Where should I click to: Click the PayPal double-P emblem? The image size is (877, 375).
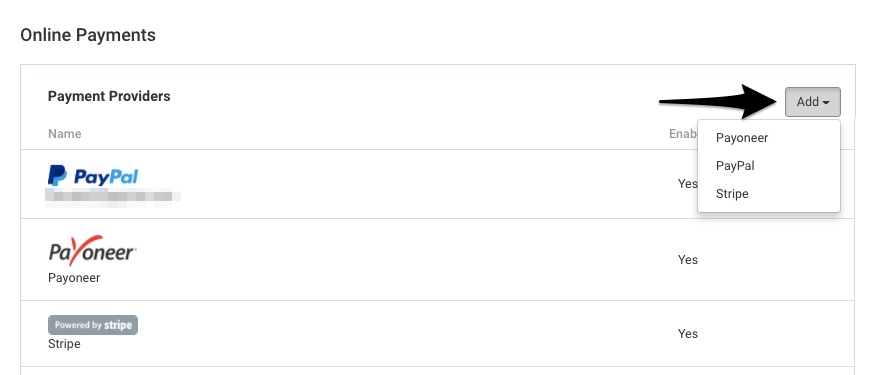[57, 176]
